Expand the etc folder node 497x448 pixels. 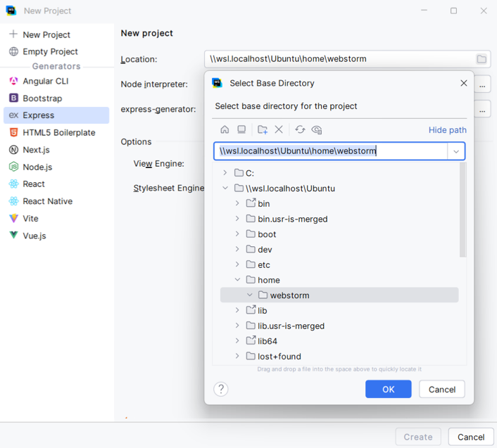237,265
